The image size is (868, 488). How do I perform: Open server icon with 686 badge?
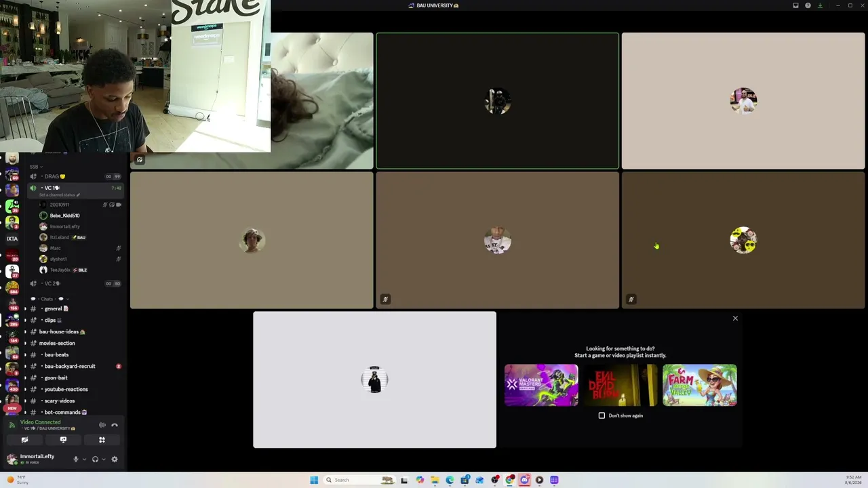click(x=12, y=287)
